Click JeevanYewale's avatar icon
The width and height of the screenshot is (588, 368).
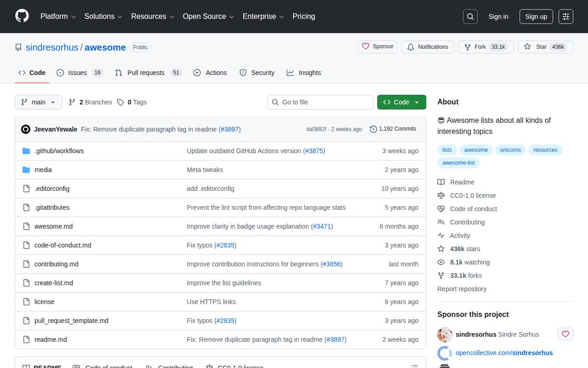[x=26, y=129]
